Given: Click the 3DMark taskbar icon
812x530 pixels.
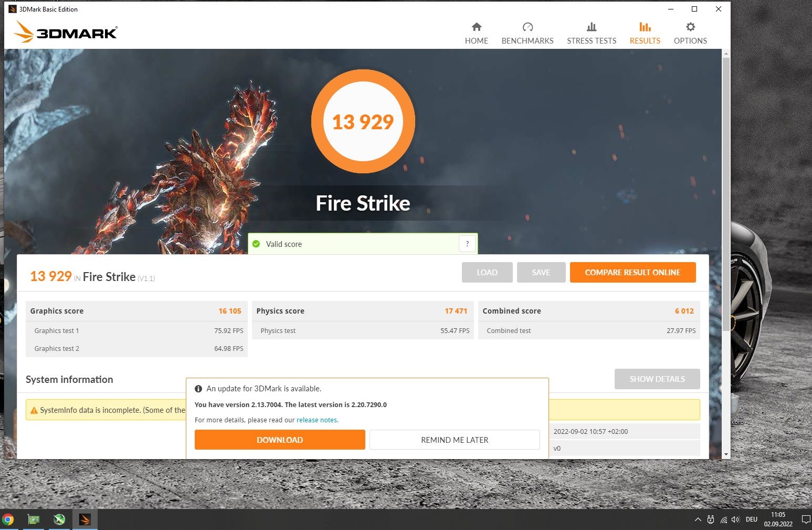Looking at the screenshot, I should [85, 519].
